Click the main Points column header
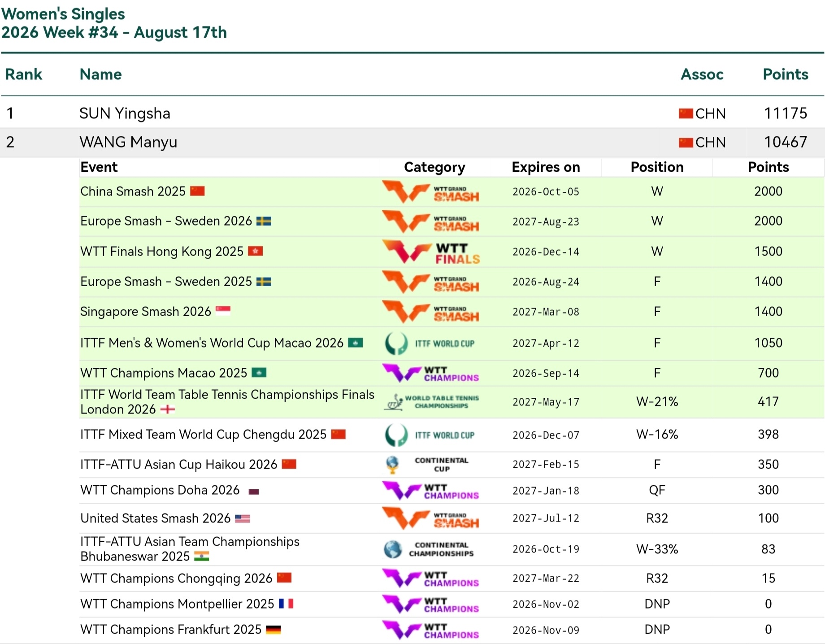 click(786, 74)
